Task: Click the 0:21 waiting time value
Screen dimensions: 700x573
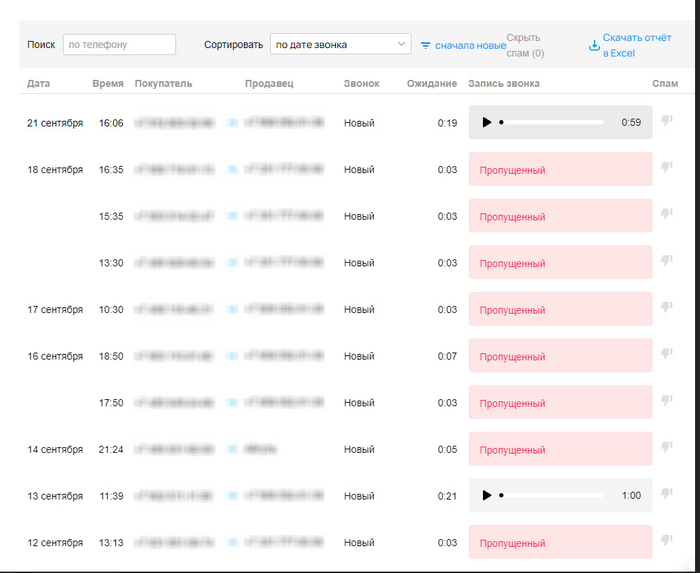Action: [447, 496]
